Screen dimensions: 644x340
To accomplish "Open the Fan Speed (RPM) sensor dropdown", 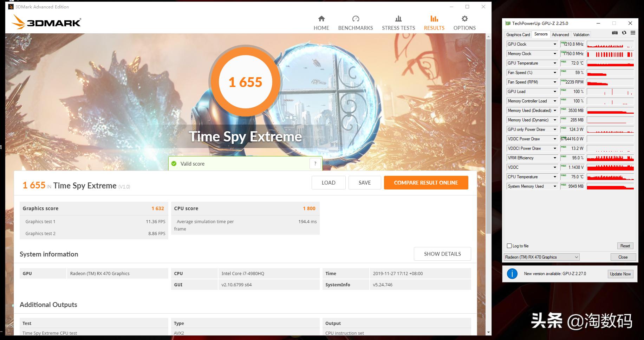I will click(555, 82).
